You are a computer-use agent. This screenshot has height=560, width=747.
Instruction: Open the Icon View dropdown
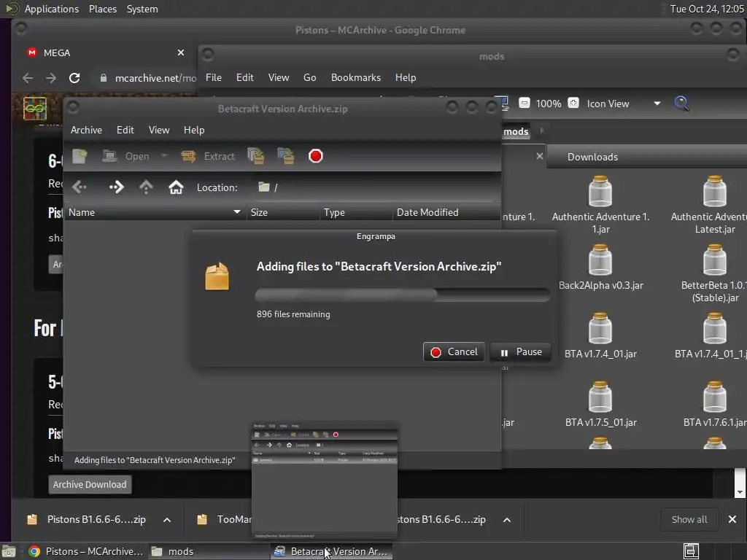tap(624, 104)
